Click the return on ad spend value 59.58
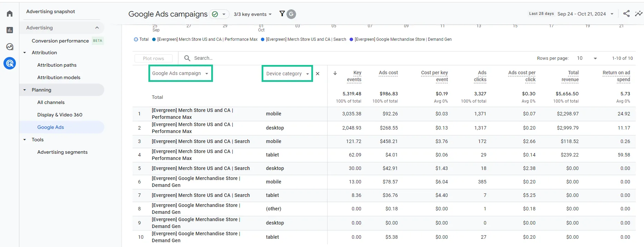 (x=624, y=155)
